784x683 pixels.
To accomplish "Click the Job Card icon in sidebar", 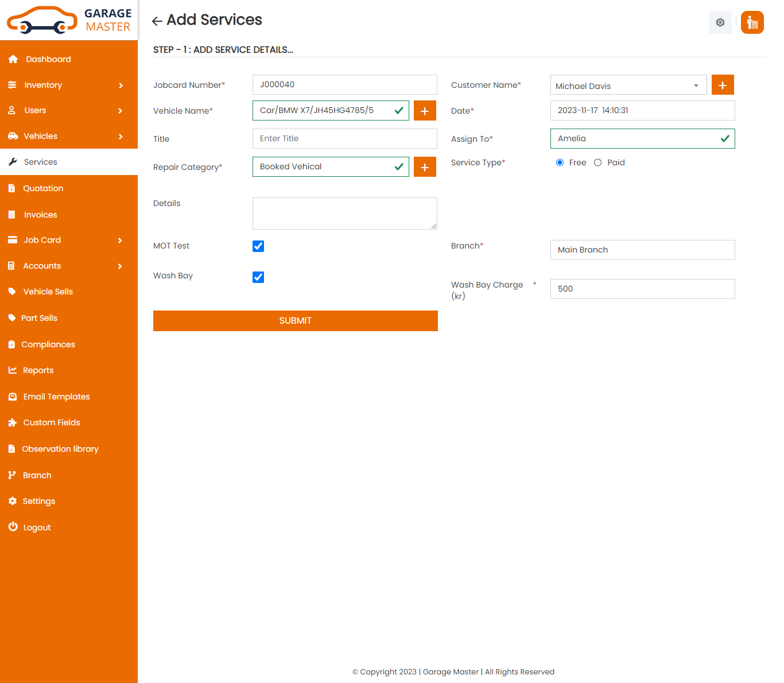I will pos(13,240).
